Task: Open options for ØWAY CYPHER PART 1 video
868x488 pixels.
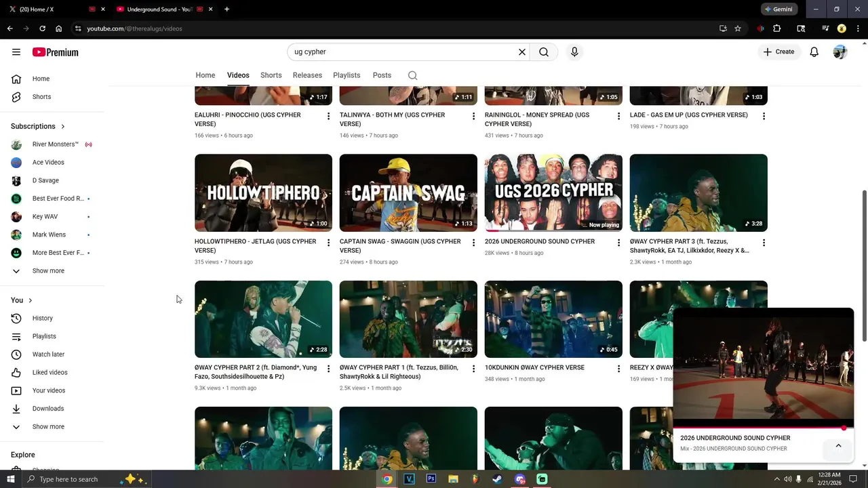Action: click(474, 369)
